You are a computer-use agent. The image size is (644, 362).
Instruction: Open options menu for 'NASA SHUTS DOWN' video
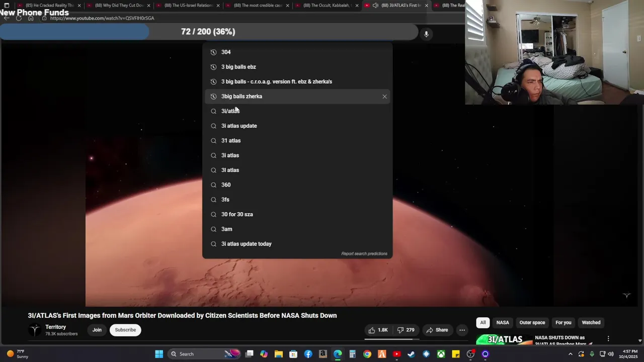point(608,339)
